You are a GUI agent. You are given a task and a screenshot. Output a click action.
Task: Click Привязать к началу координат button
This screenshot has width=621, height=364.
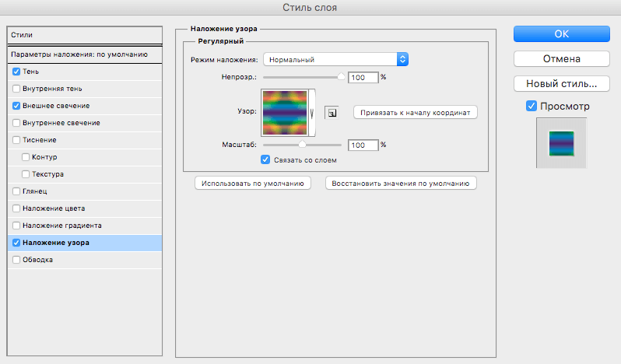[415, 112]
